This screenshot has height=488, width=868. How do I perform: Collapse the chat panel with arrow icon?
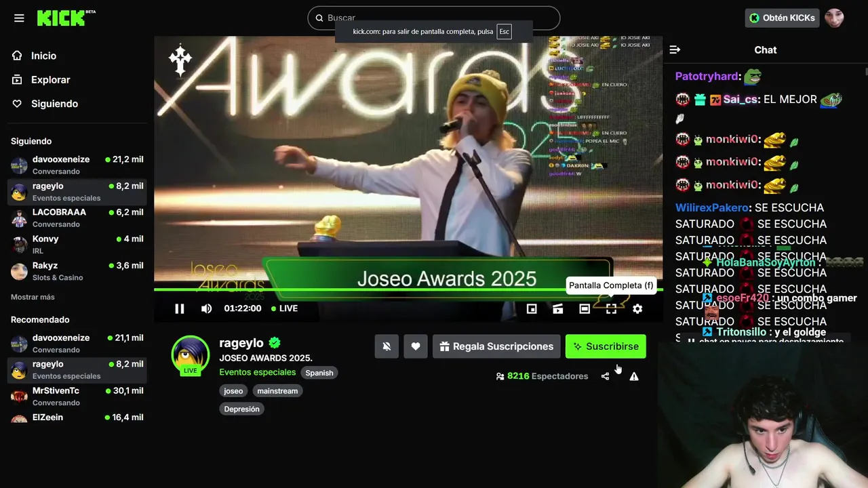(x=675, y=49)
